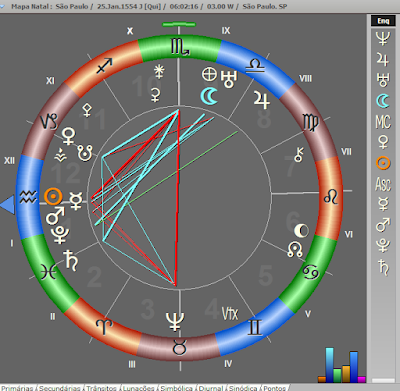This screenshot has width=400, height=391.
Task: Click the house X cusp label
Action: coord(130,31)
